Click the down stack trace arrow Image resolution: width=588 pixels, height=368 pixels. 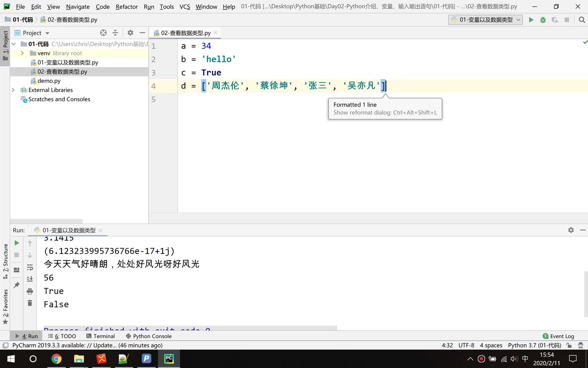tap(30, 255)
